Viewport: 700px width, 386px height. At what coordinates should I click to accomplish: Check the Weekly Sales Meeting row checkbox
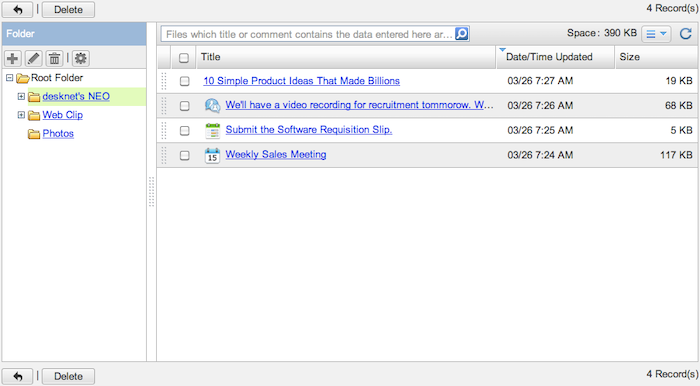click(184, 155)
